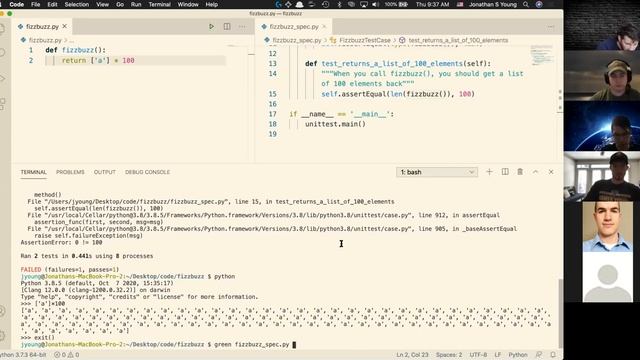
Task: Open more actions menu in right editor
Action: (x=551, y=27)
